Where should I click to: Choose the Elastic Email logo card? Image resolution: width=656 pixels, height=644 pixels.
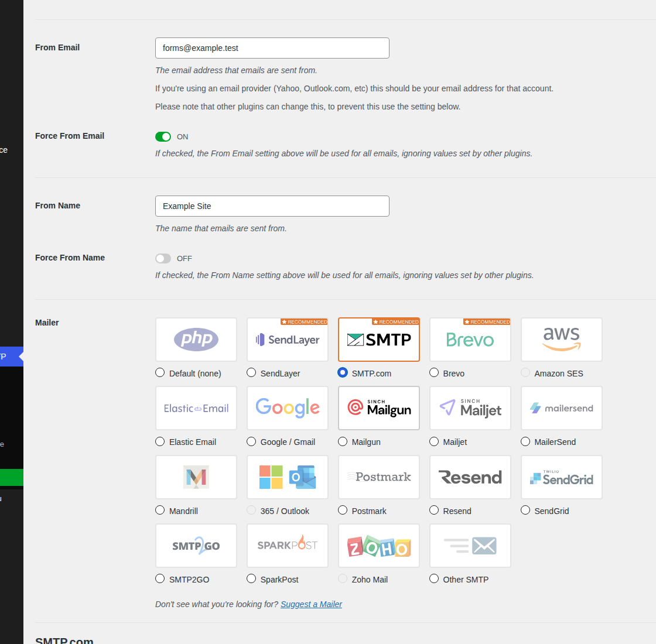196,408
